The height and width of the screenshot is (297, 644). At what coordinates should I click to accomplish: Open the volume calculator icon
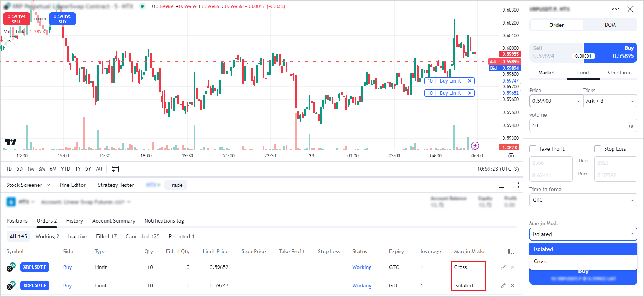631,125
